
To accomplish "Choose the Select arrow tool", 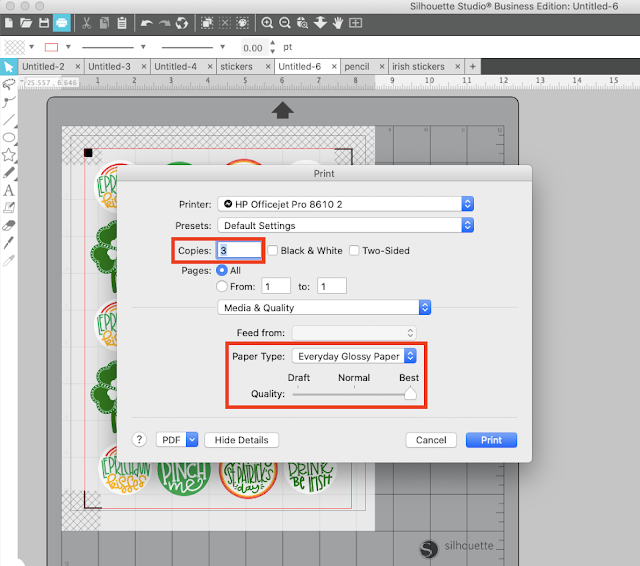I will 9,67.
